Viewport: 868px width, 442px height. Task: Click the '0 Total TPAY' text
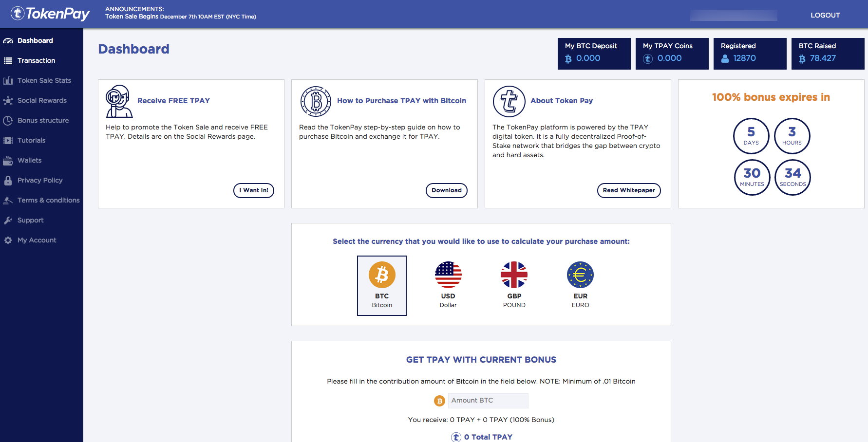pyautogui.click(x=488, y=437)
